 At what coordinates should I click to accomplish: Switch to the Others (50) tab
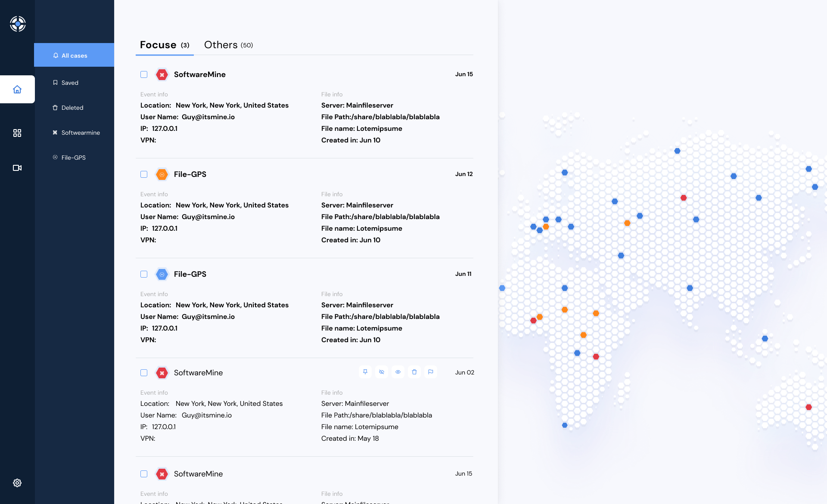(x=228, y=45)
